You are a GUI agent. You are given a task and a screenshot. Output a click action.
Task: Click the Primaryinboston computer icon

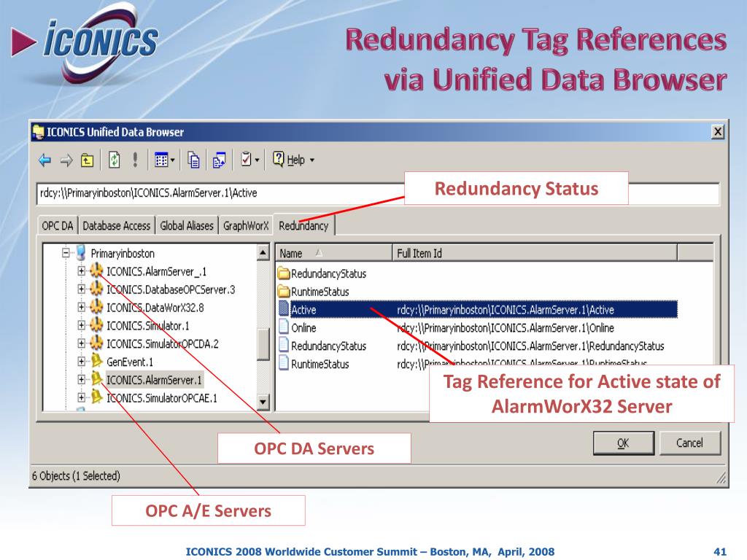81,253
